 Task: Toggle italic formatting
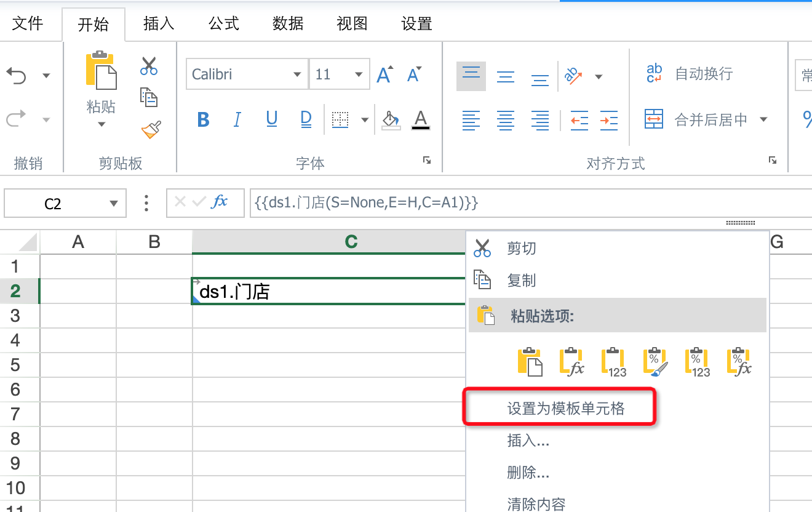coord(237,119)
